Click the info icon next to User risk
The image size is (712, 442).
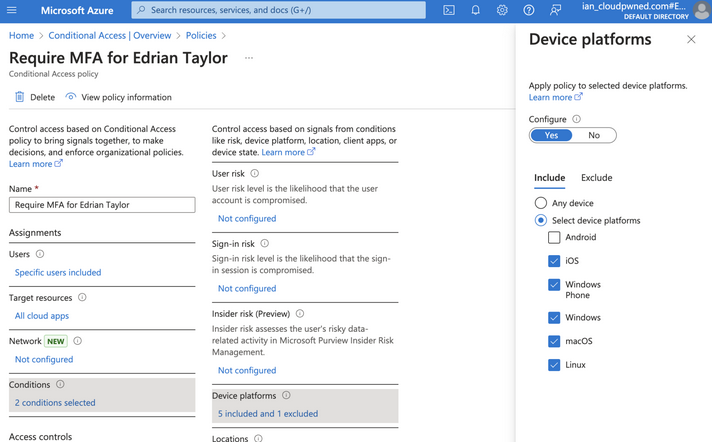255,173
